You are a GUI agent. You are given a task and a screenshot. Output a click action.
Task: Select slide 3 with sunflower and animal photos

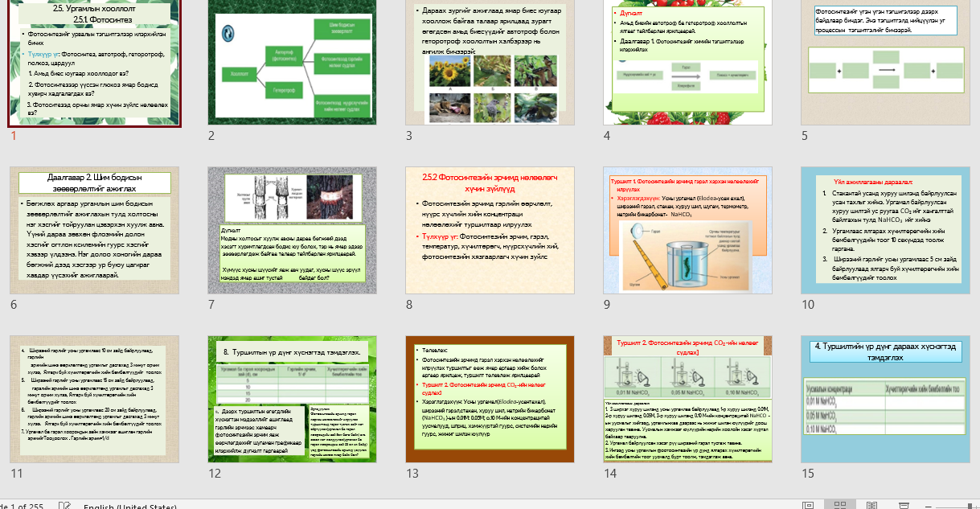click(490, 63)
